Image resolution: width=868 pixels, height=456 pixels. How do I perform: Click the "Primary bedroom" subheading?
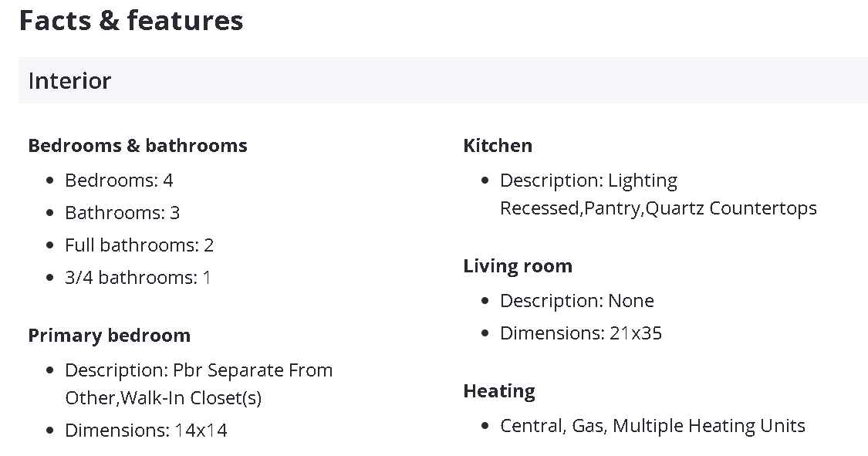tap(109, 336)
